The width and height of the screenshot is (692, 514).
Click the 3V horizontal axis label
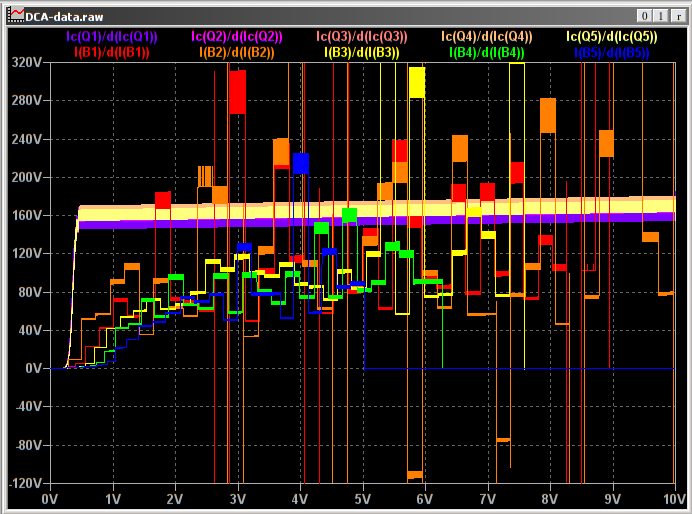(238, 499)
